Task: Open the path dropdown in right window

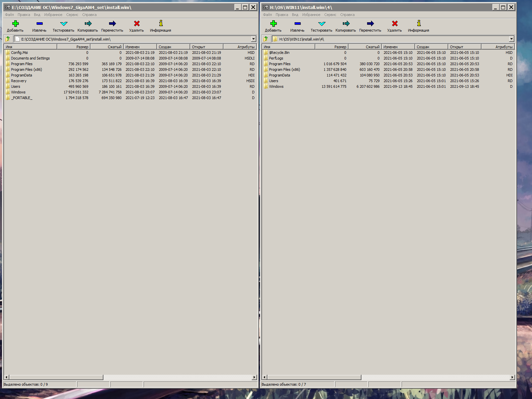Action: [x=511, y=39]
